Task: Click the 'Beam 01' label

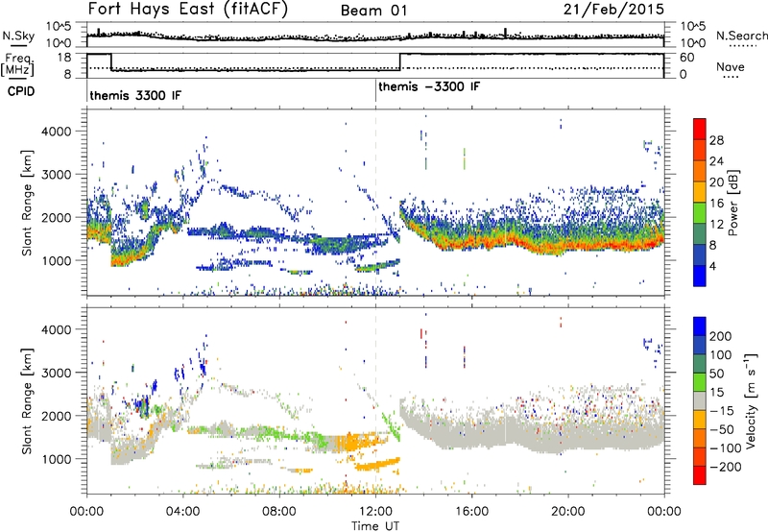Action: [373, 11]
